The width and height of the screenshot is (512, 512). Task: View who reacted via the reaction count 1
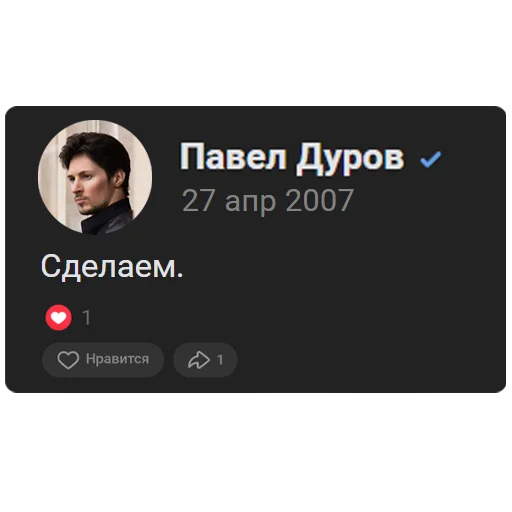coord(87,317)
